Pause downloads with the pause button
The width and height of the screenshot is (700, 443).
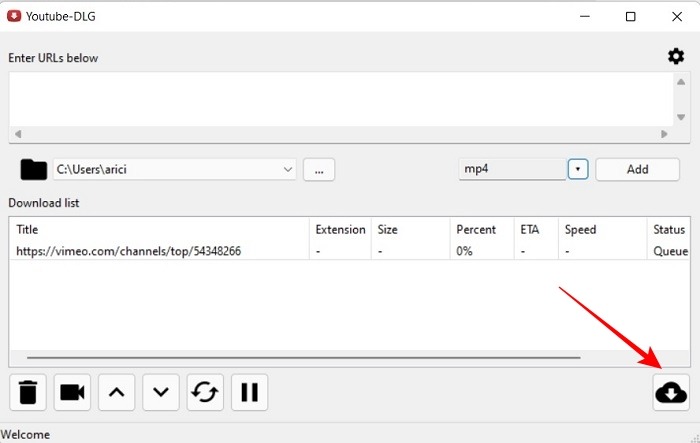click(249, 393)
